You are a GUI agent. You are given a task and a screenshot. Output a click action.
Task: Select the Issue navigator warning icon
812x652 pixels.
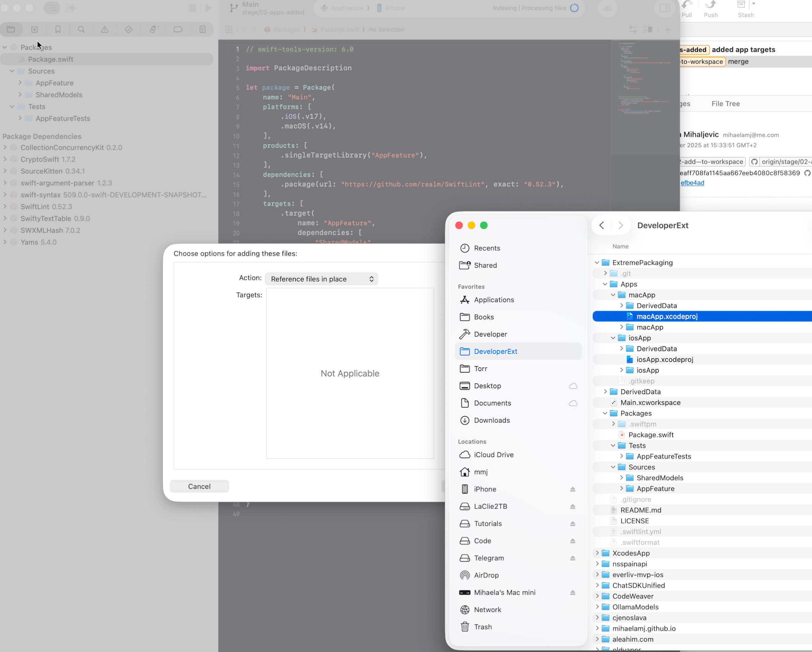[105, 29]
